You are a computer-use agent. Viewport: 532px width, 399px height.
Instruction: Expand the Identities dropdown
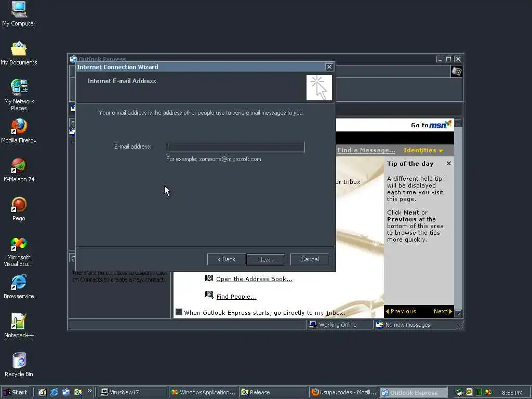pyautogui.click(x=423, y=150)
